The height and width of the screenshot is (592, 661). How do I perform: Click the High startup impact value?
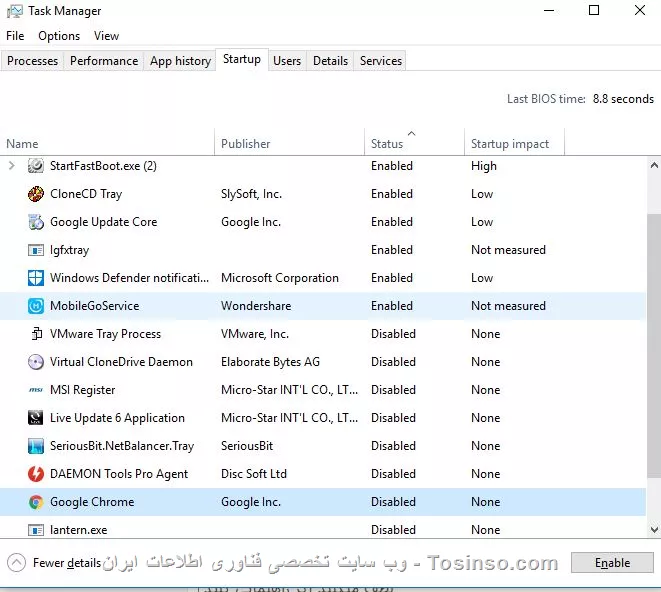pyautogui.click(x=484, y=166)
